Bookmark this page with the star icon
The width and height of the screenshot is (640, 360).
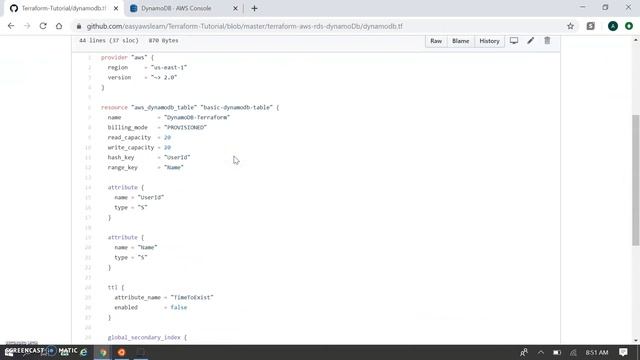pyautogui.click(x=570, y=26)
